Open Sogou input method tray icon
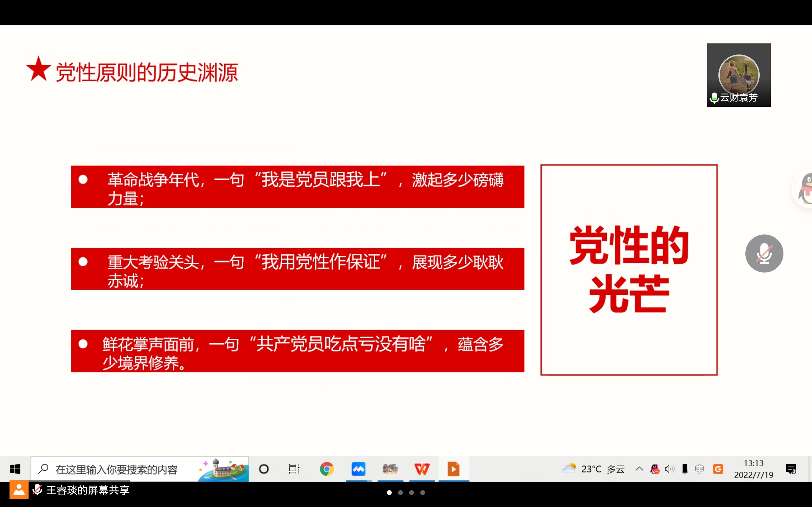 coord(718,469)
